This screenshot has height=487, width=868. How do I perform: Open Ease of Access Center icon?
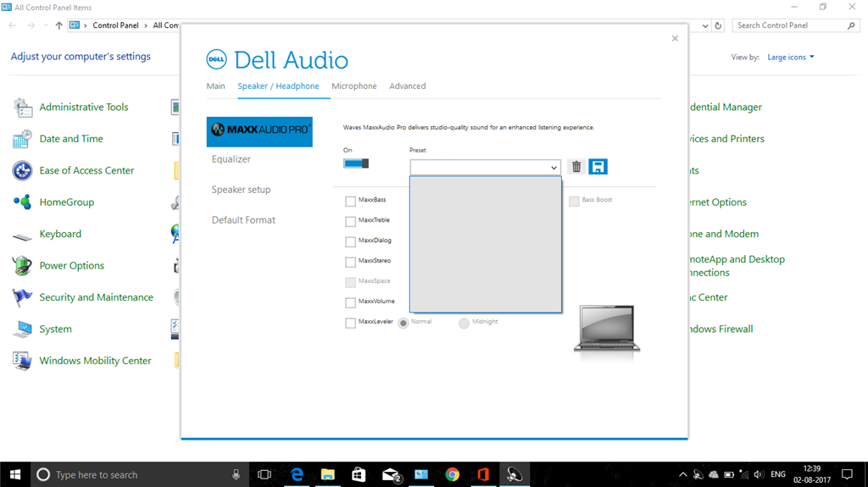coord(23,170)
